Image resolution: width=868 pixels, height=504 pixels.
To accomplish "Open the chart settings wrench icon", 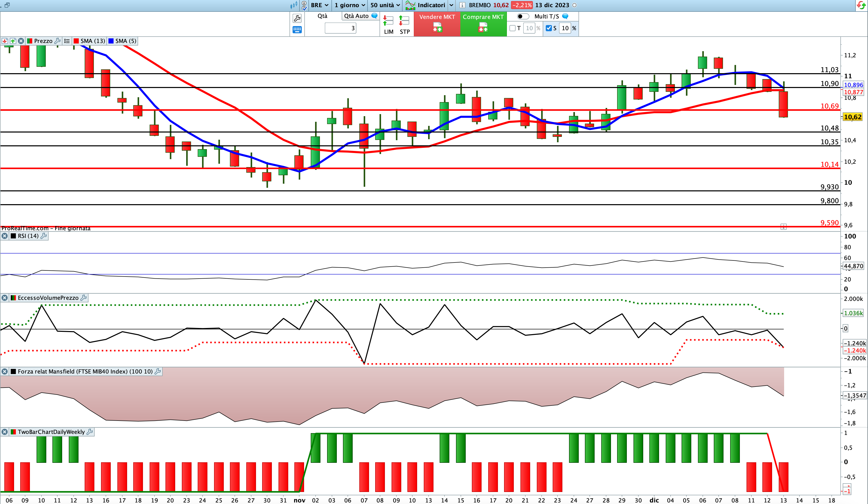I will coord(297,18).
